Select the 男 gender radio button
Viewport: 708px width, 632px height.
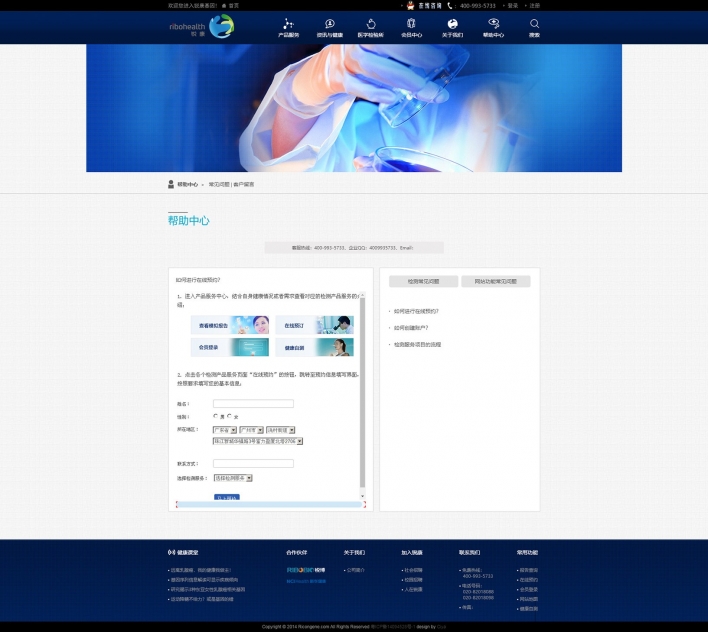[x=217, y=416]
